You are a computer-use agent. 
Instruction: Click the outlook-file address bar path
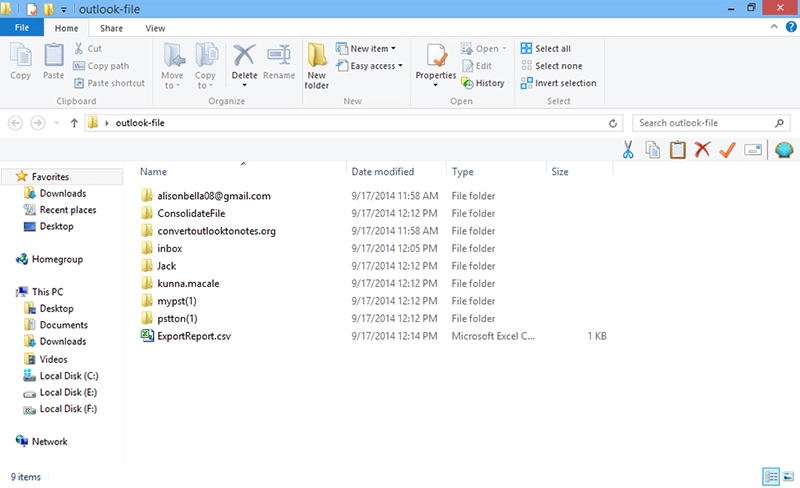[140, 123]
